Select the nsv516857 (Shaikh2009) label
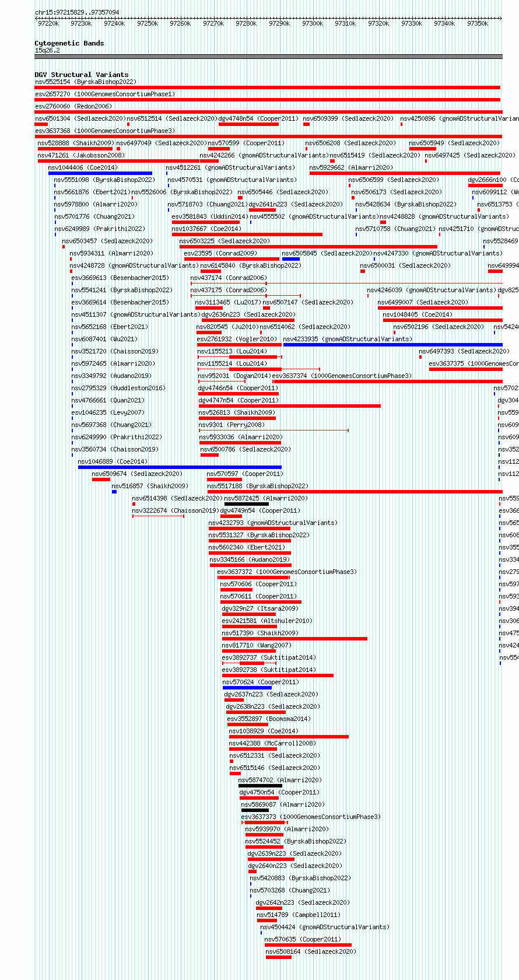 pos(150,486)
